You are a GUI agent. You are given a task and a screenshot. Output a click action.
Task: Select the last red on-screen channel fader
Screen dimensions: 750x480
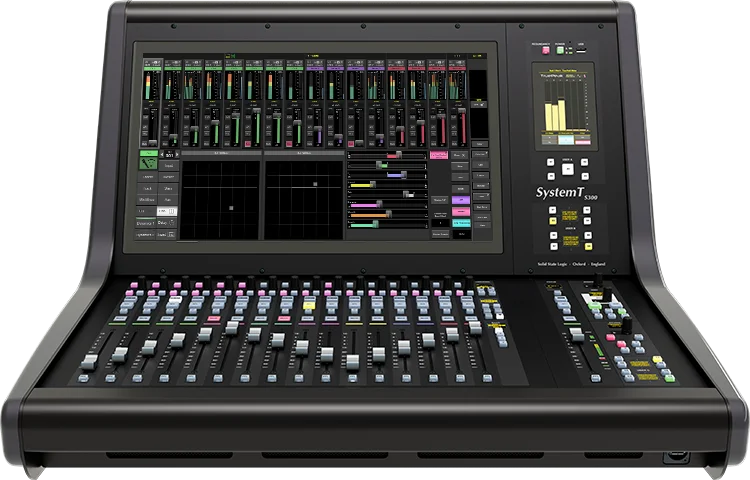click(x=462, y=111)
